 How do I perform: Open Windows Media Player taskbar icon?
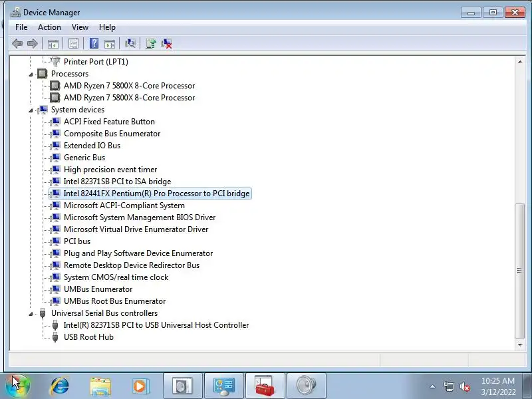point(141,386)
